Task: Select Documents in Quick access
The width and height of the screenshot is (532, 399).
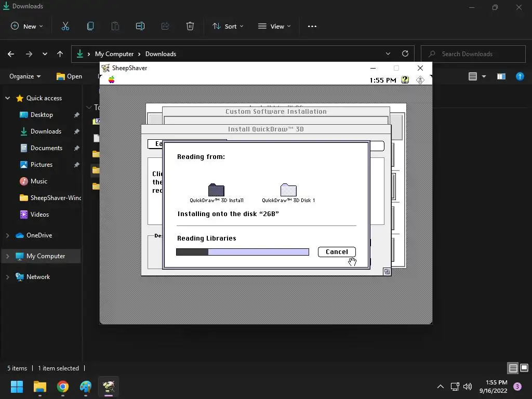Action: pyautogui.click(x=46, y=148)
